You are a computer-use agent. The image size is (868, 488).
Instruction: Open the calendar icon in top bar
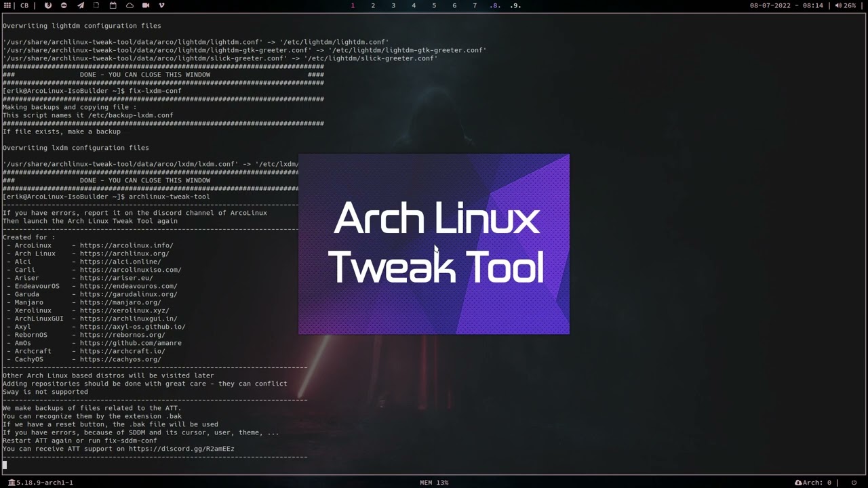113,5
